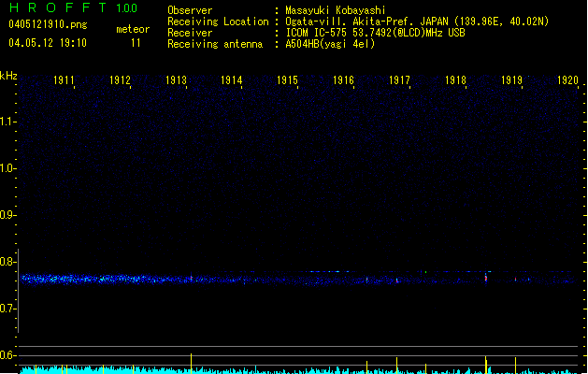Screen dimensions: 588x374
Task: Click the kHz axis unit label
Action: tap(8, 76)
